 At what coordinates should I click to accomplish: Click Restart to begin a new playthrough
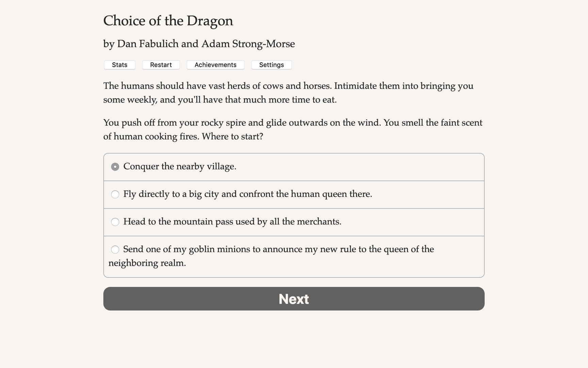pyautogui.click(x=161, y=65)
